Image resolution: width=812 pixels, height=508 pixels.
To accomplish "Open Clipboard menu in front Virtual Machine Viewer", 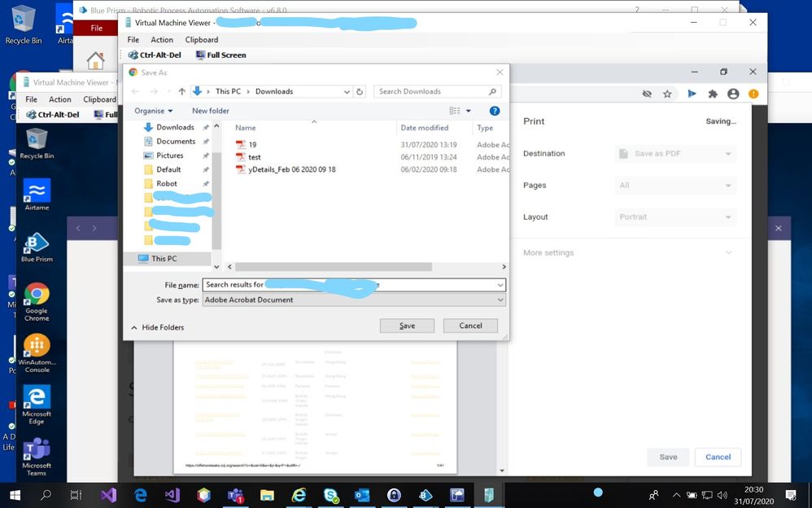I will click(202, 39).
